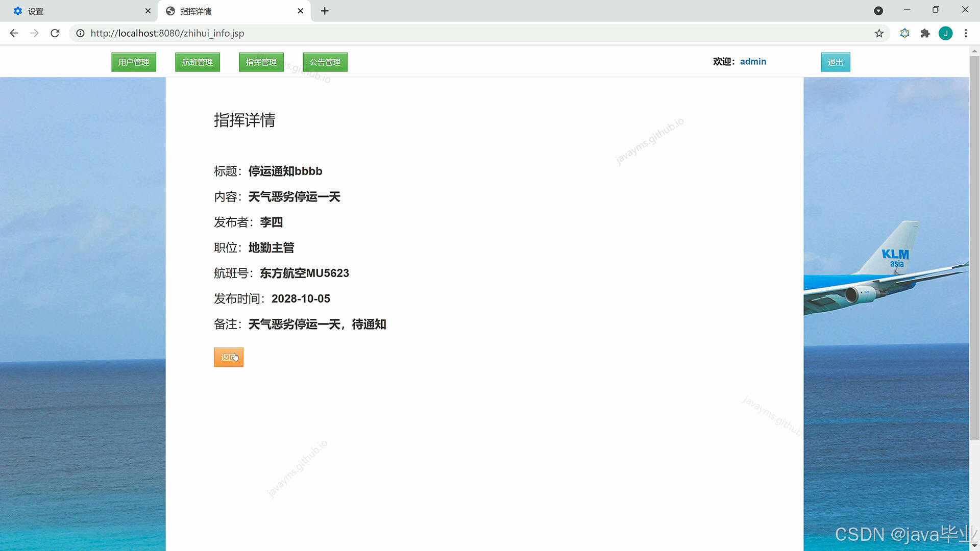Click the content value 天气恶劣停运一天

[295, 197]
